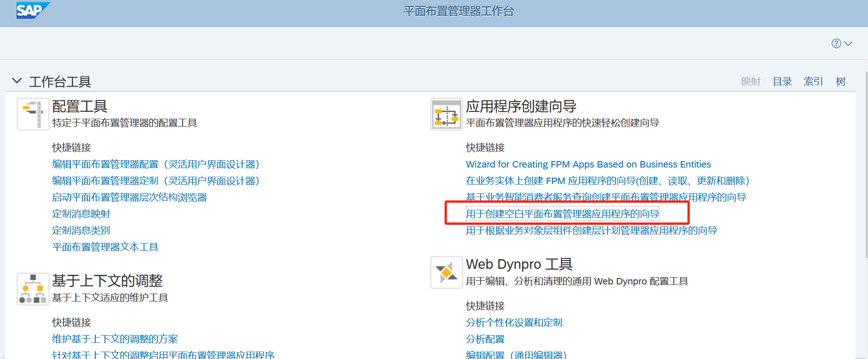This screenshot has width=868, height=359.
Task: Click the Web Dynpro 工具 icon
Action: [x=447, y=272]
